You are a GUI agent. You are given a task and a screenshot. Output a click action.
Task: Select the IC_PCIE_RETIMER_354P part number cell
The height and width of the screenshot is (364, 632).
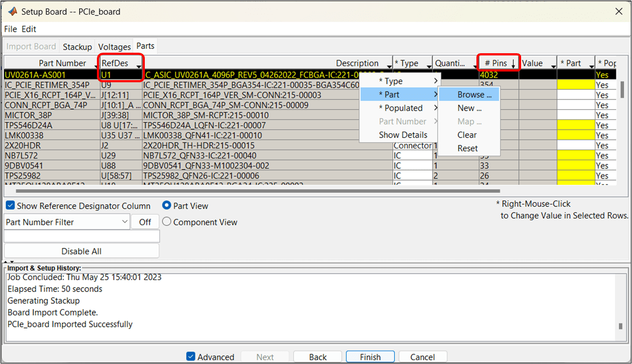point(52,84)
